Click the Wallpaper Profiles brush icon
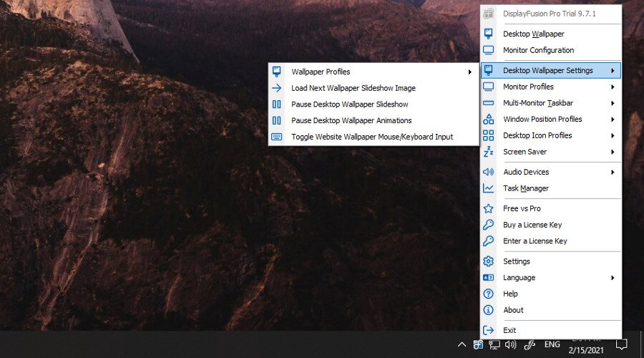Image resolution: width=644 pixels, height=358 pixels. click(x=277, y=72)
